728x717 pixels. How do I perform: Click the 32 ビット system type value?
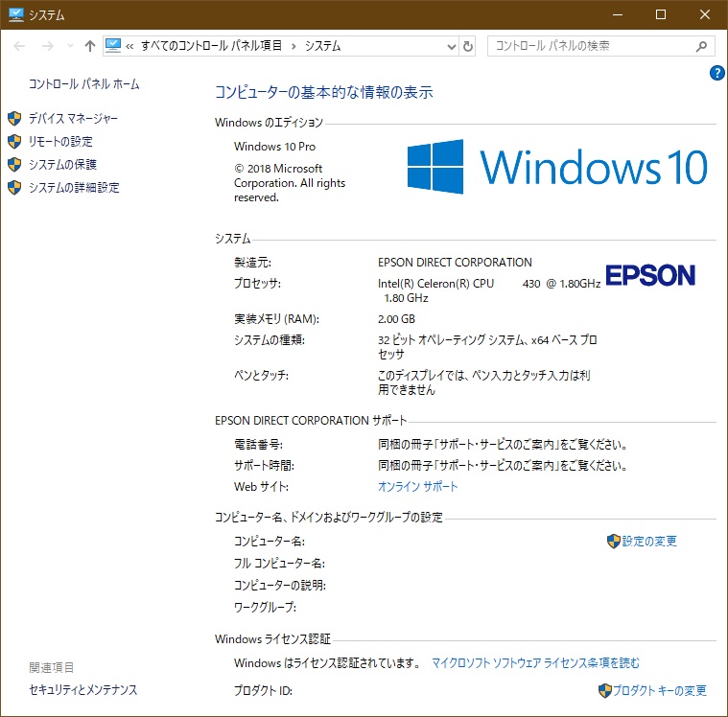[x=487, y=347]
